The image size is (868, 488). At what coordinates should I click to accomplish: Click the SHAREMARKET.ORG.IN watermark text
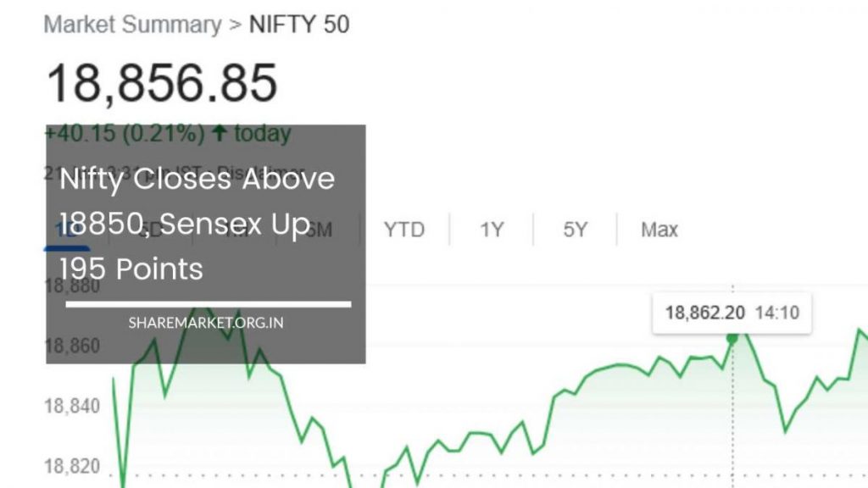[206, 323]
